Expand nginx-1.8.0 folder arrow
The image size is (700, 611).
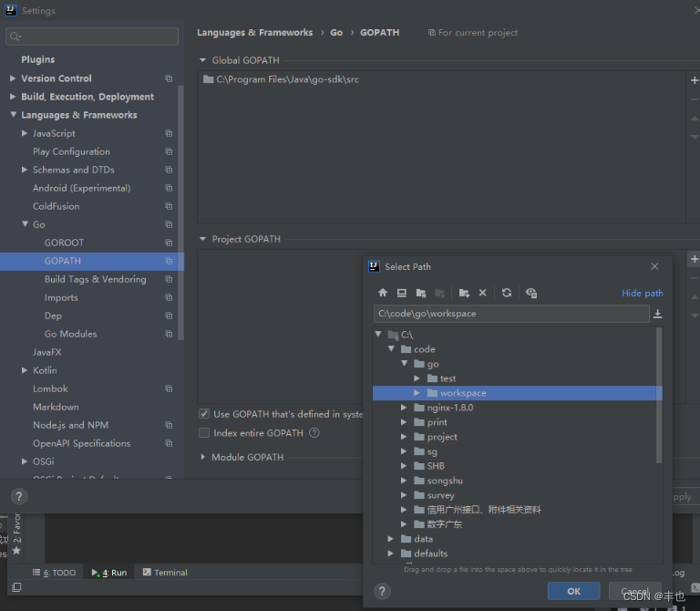pos(404,408)
